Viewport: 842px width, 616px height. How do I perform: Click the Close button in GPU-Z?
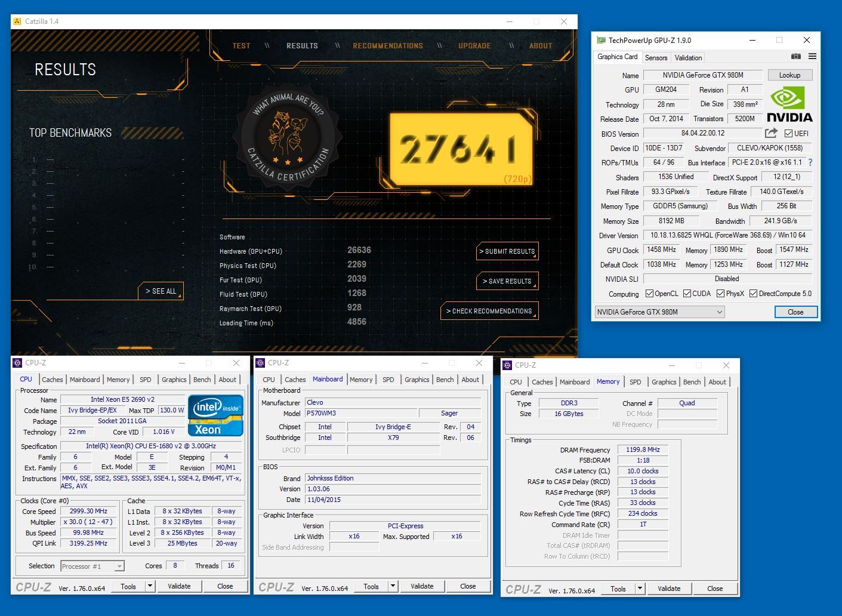795,312
